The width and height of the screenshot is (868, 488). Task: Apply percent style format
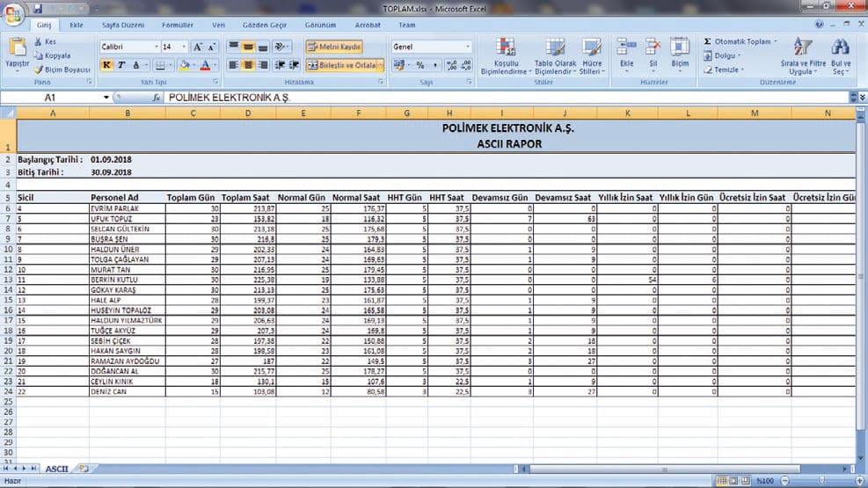[420, 65]
